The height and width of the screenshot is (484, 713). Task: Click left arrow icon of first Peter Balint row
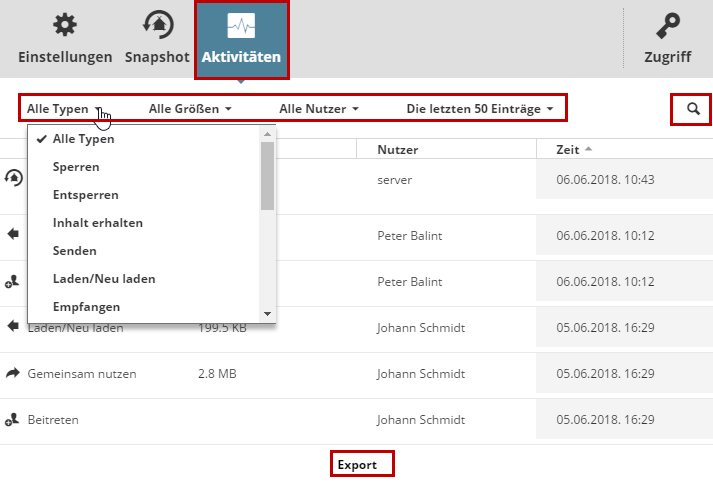coord(13,234)
